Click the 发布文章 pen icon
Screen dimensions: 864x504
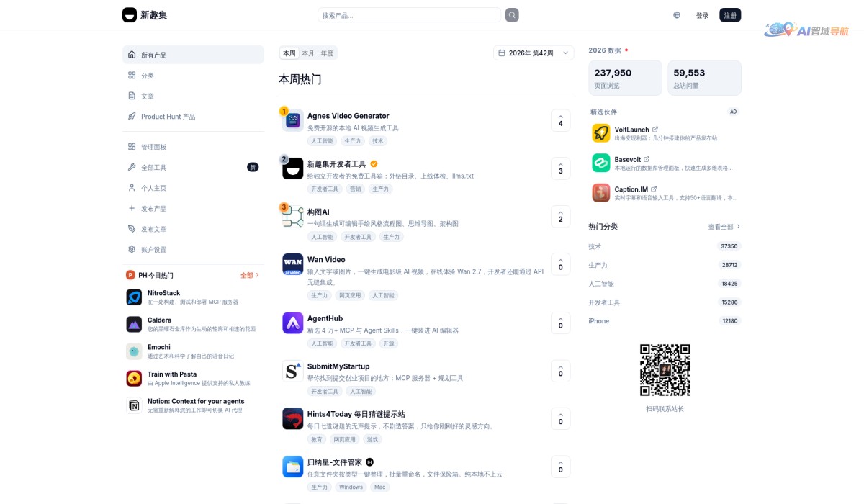click(132, 229)
